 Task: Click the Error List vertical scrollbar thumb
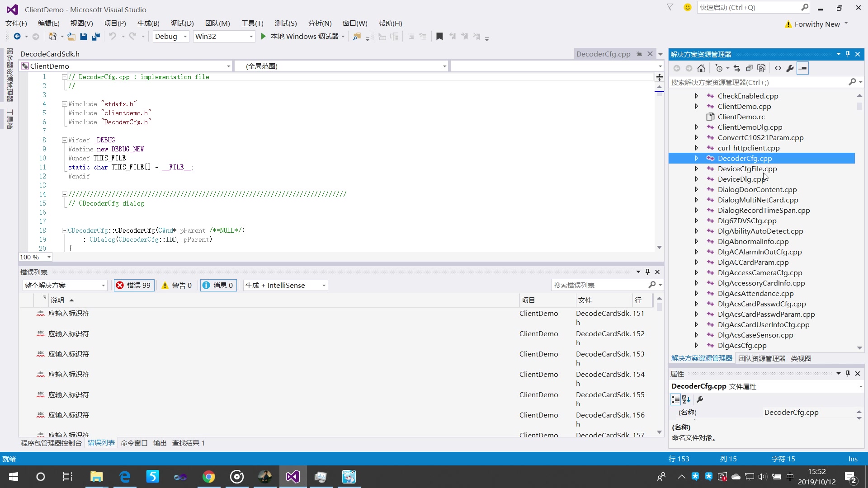click(x=659, y=307)
